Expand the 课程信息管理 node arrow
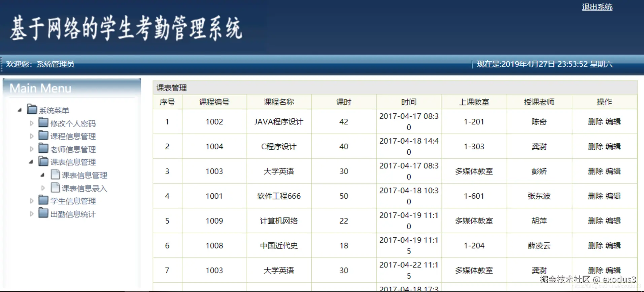Screen dimensions: 644x292 pos(32,136)
